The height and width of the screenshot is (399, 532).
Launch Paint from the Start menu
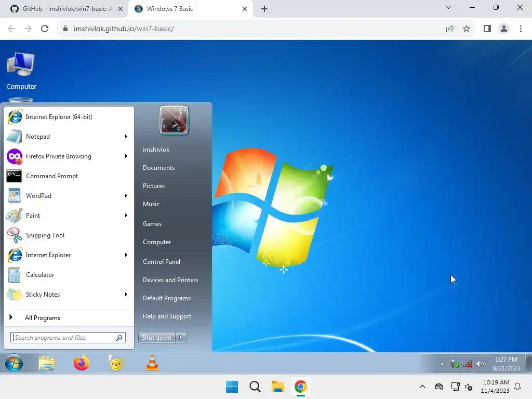[69, 216]
